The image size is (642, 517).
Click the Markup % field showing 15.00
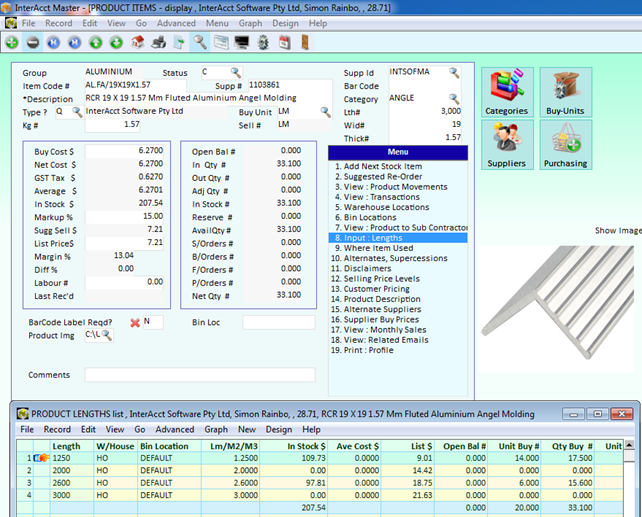[x=124, y=216]
